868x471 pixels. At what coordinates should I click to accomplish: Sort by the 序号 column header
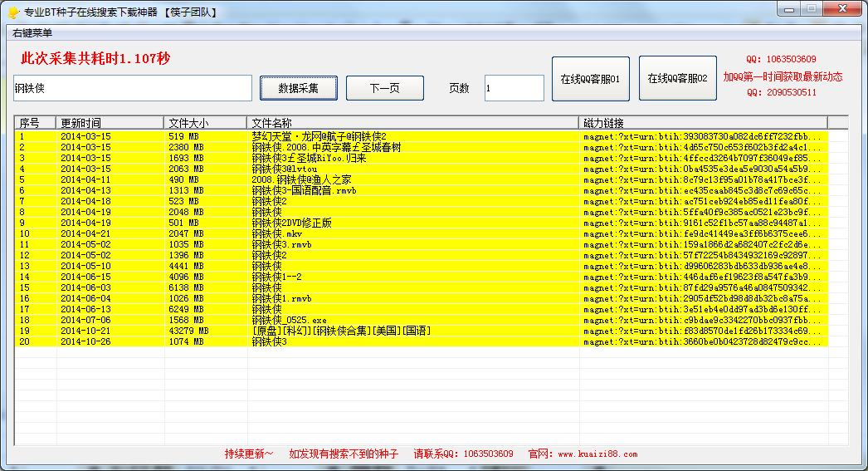click(35, 122)
